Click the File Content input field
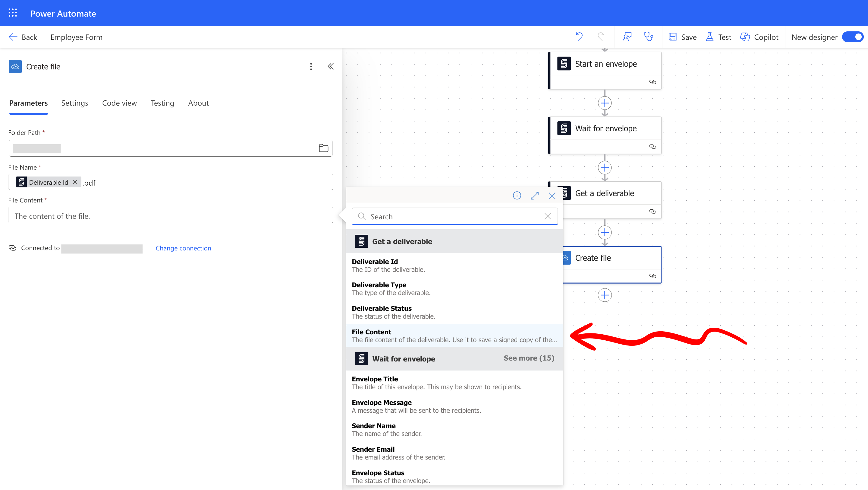This screenshot has width=868, height=490. click(x=171, y=216)
